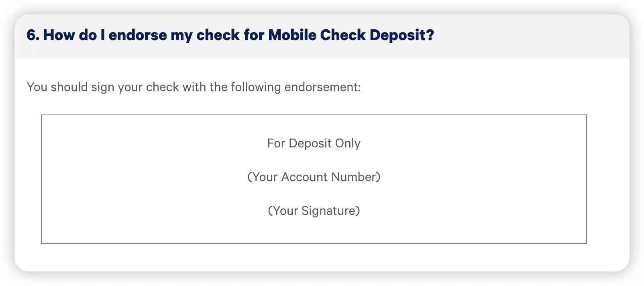Click the '(Your Account Number)' placeholder line
This screenshot has height=286, width=644.
[314, 177]
